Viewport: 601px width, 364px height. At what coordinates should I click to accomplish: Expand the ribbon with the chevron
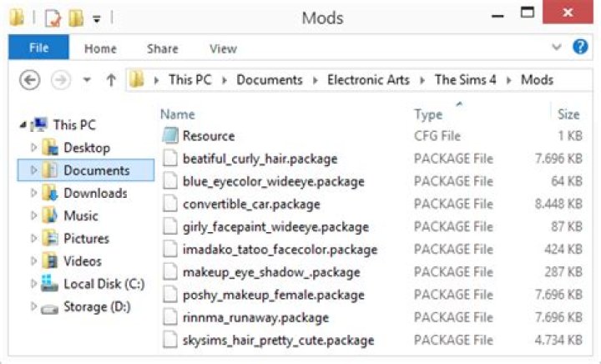558,48
